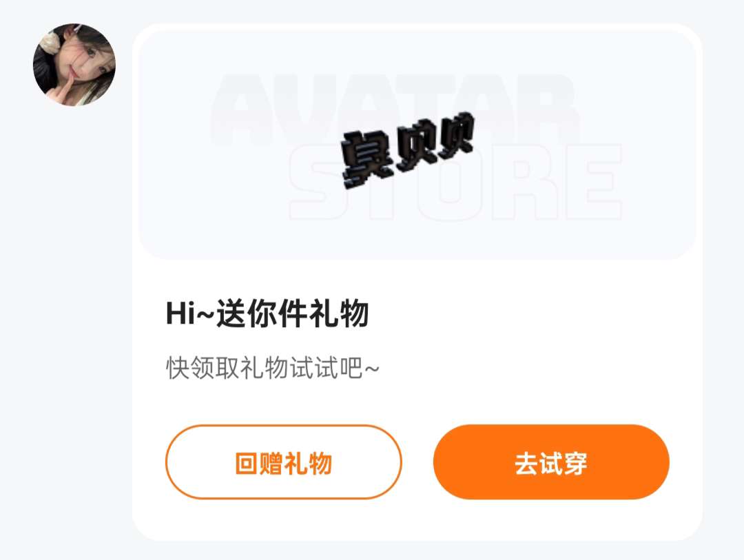Click the orange 去试穿 button
The image size is (744, 560).
point(551,462)
